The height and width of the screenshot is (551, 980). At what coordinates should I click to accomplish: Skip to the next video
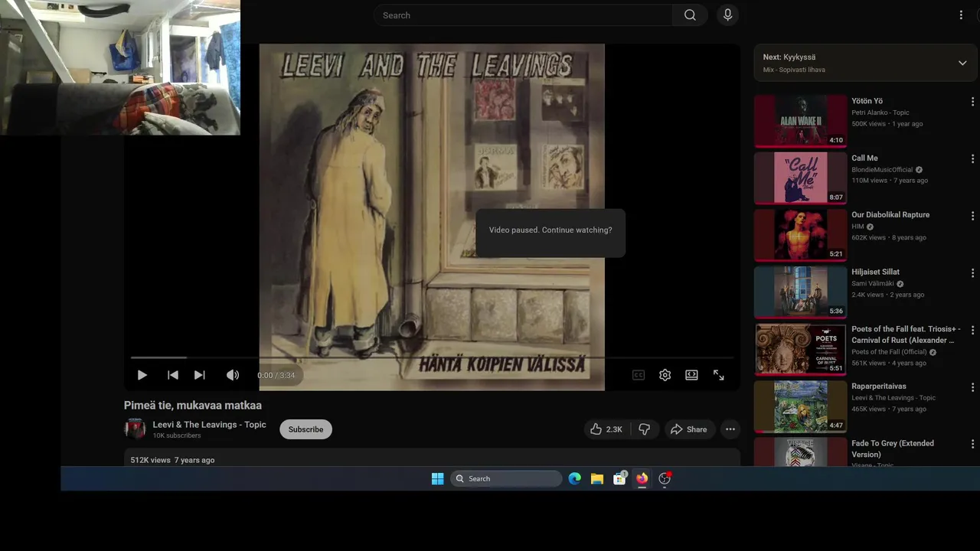pyautogui.click(x=200, y=375)
